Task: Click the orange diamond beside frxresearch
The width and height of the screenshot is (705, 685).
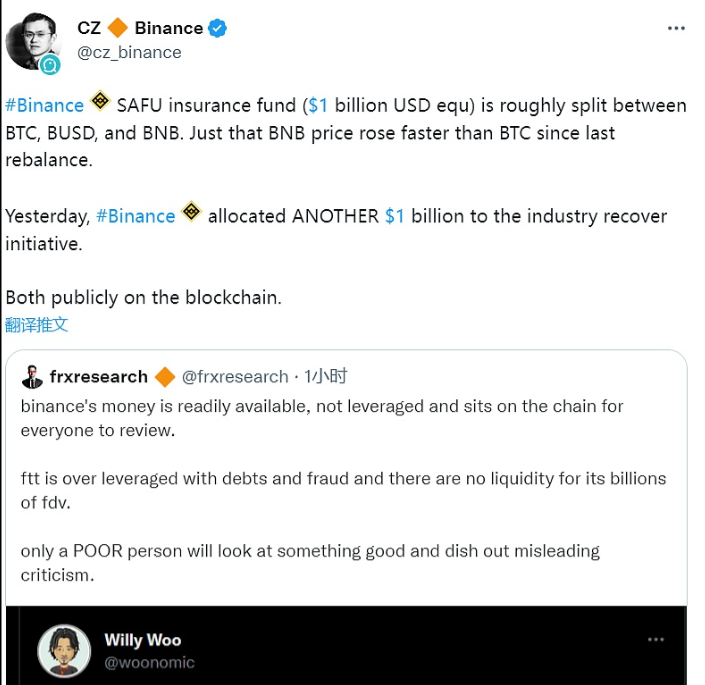Action: click(165, 376)
